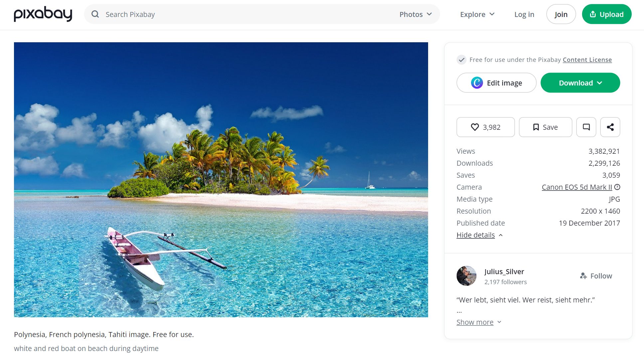Click the share icon button

point(610,127)
